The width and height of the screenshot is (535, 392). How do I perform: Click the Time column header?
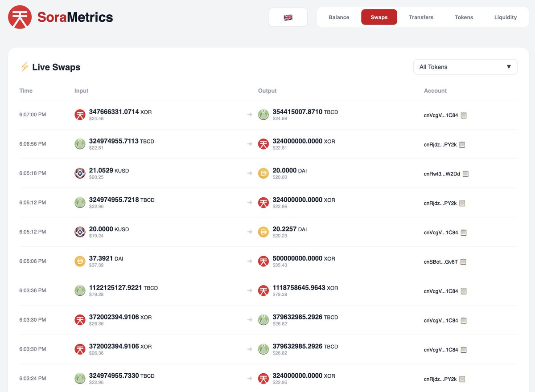click(26, 90)
